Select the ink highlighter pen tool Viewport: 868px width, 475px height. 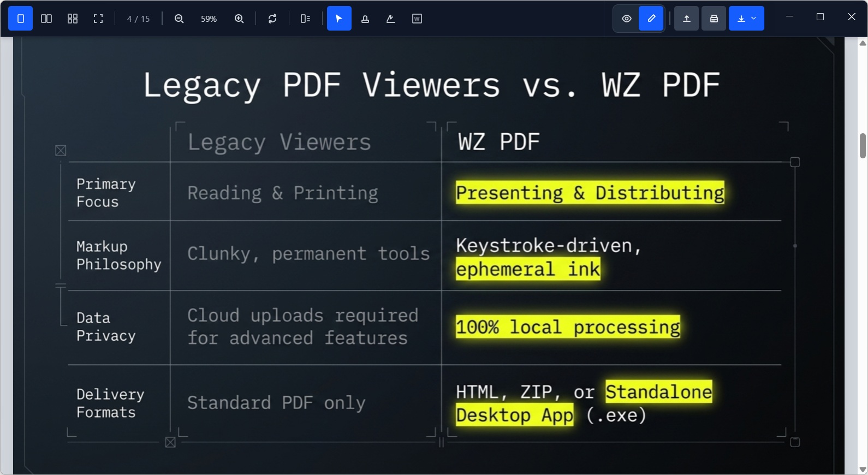pos(391,19)
